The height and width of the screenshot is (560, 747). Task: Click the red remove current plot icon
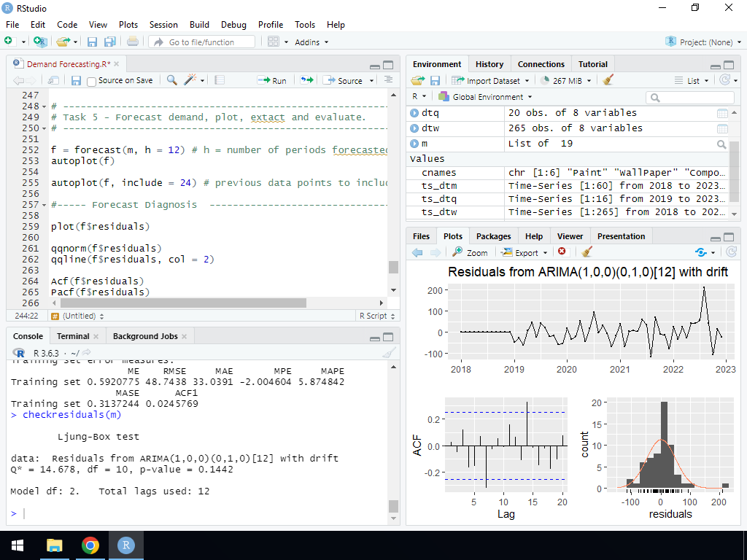pos(562,252)
